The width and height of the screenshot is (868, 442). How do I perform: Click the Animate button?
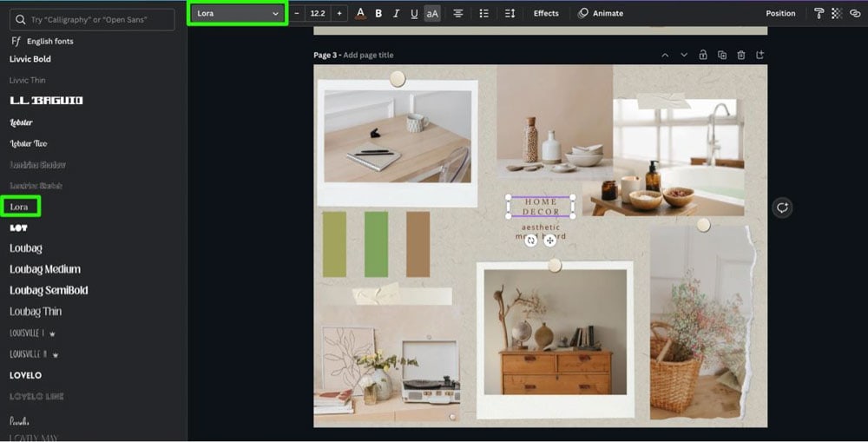[x=601, y=13]
